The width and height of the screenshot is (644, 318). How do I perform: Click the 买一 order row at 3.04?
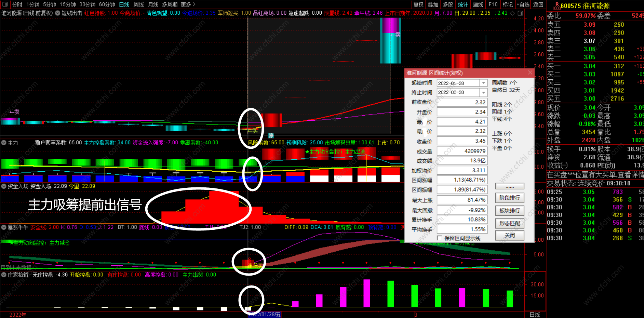[595, 66]
